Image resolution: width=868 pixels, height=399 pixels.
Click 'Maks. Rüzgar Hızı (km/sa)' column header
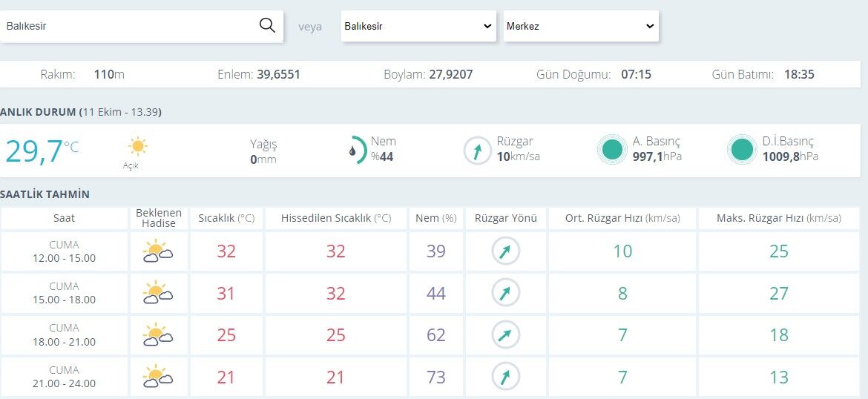click(x=779, y=218)
